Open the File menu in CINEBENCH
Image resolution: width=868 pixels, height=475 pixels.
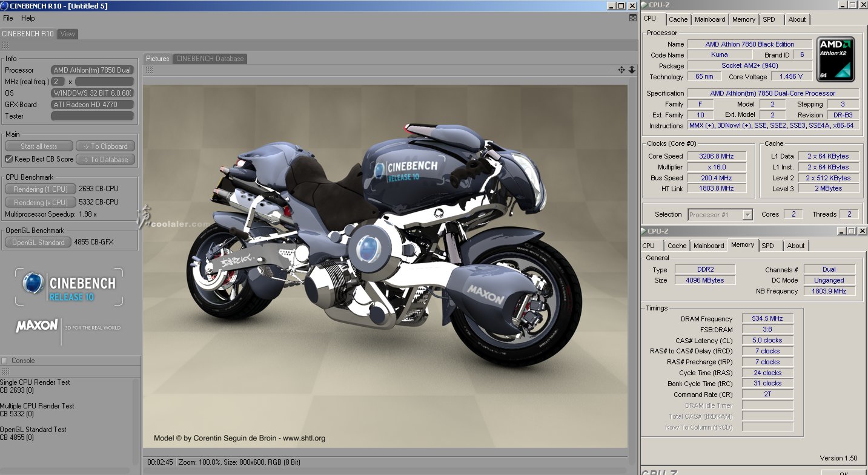point(8,18)
